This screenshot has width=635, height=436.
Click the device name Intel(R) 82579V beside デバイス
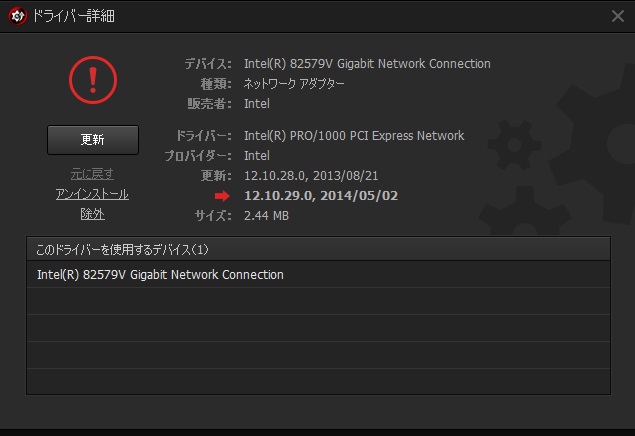tap(367, 64)
